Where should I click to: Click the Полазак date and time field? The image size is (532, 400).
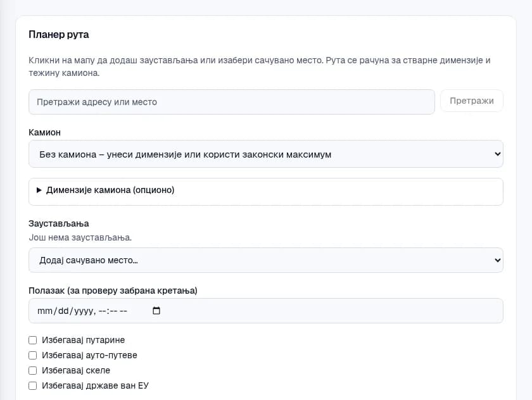(265, 311)
